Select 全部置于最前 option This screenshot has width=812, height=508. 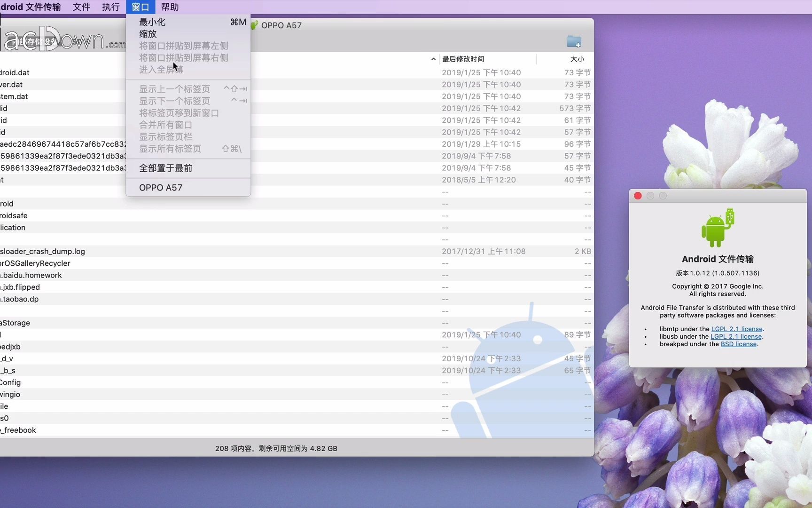click(x=165, y=168)
